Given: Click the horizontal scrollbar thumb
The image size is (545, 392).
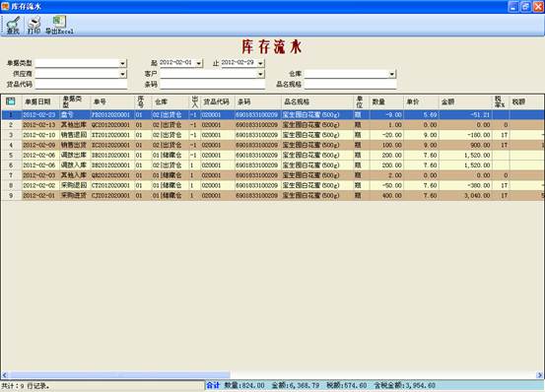Looking at the screenshot, I should coord(119,375).
